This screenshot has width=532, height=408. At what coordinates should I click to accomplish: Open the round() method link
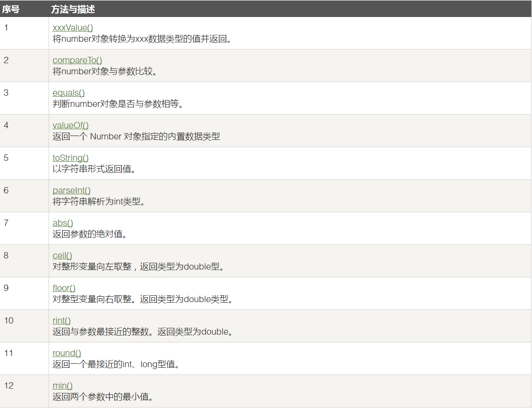[66, 353]
